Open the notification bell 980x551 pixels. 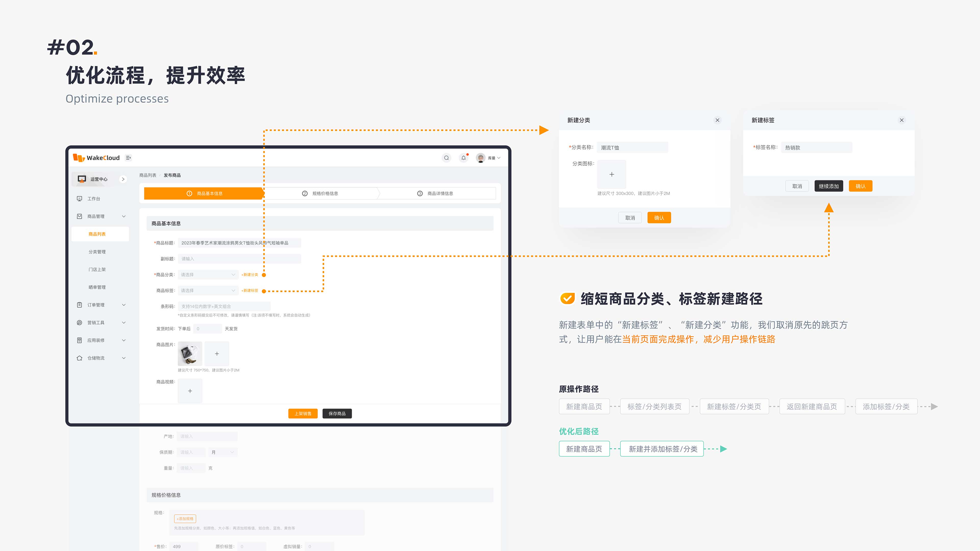463,158
